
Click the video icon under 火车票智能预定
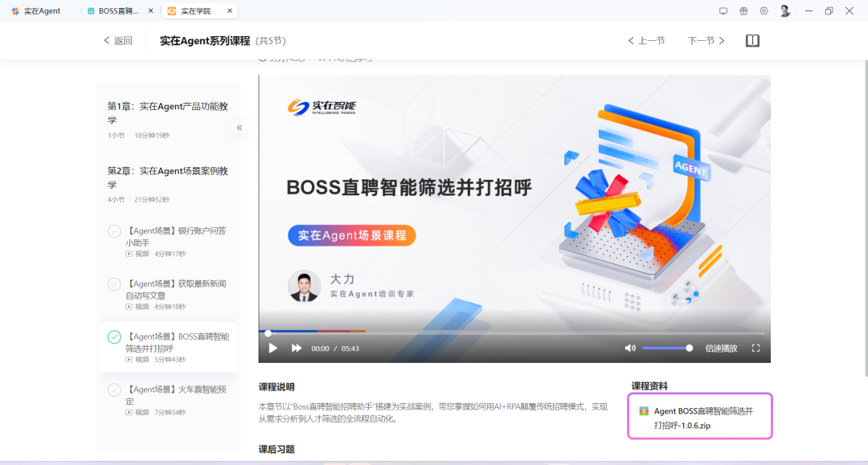129,413
